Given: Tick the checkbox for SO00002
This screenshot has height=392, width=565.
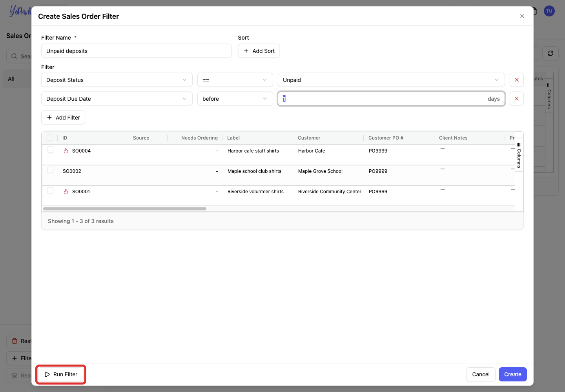Looking at the screenshot, I should (x=50, y=170).
